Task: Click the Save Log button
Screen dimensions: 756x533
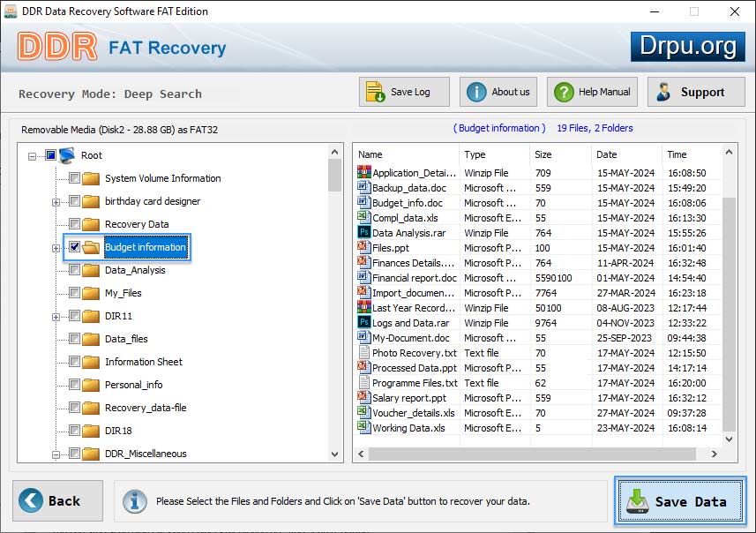Action: [404, 92]
